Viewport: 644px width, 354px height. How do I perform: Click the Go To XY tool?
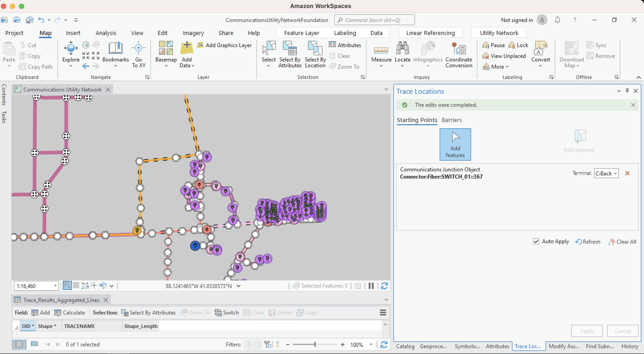click(x=139, y=54)
